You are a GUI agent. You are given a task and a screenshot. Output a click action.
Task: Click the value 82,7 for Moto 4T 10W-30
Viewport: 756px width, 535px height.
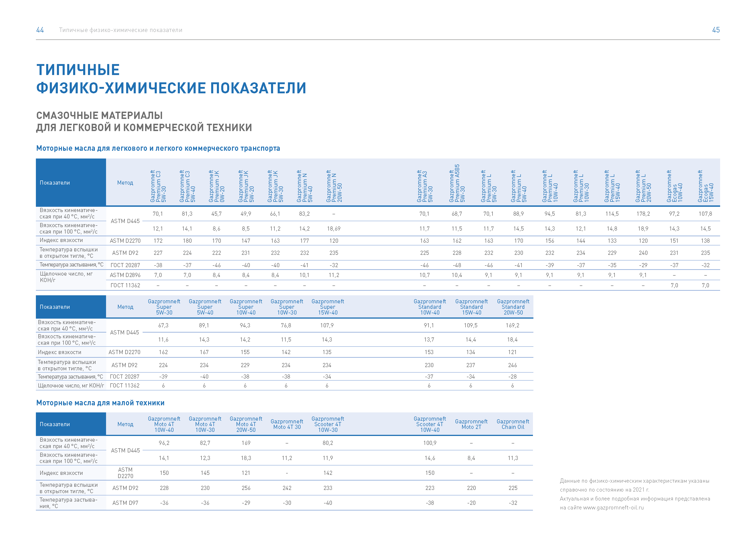[205, 443]
